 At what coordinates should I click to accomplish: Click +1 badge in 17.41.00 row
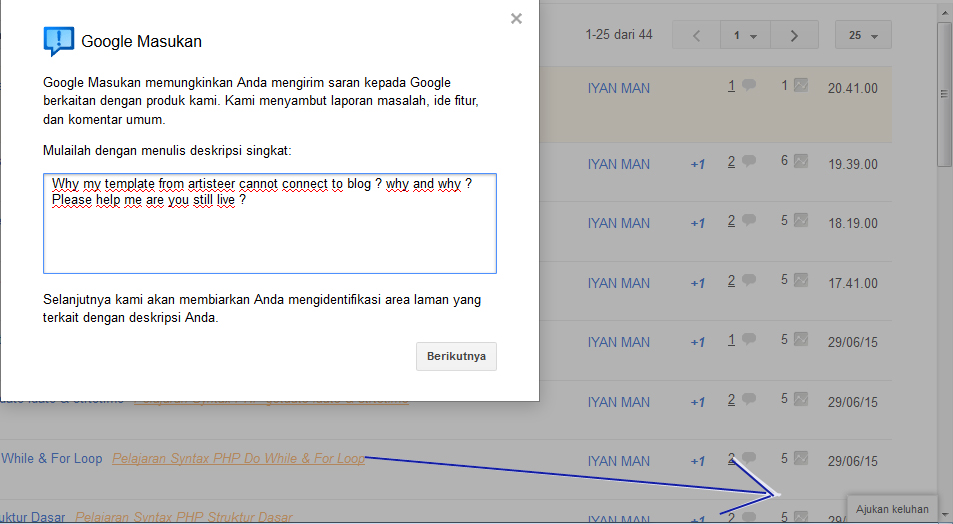click(698, 284)
